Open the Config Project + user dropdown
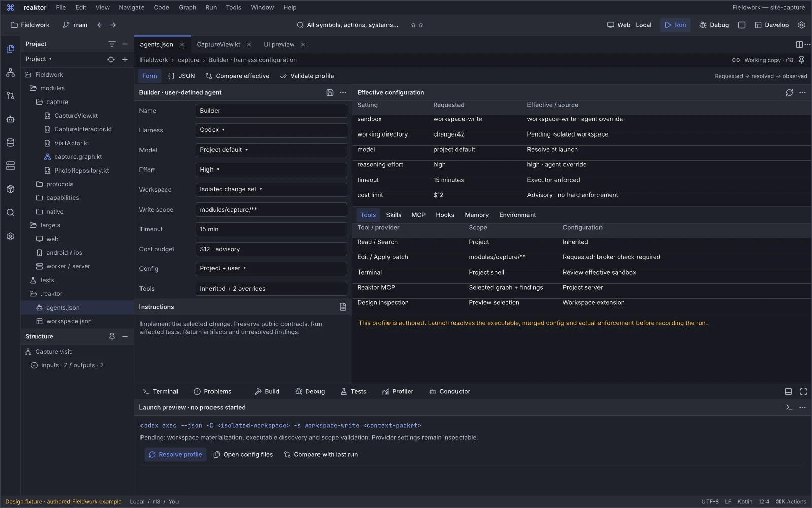The image size is (812, 508). tap(271, 268)
